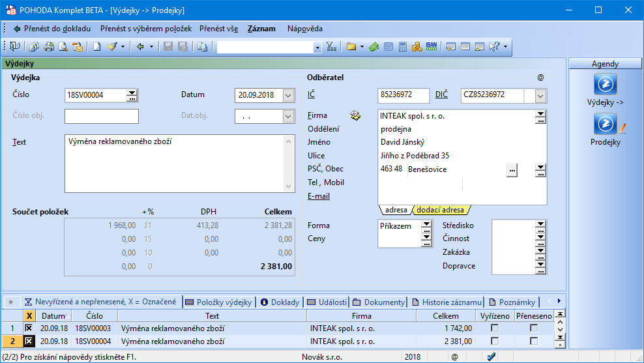Click the green banknote cash icon
The width and height of the screenshot is (644, 363).
pyautogui.click(x=373, y=47)
